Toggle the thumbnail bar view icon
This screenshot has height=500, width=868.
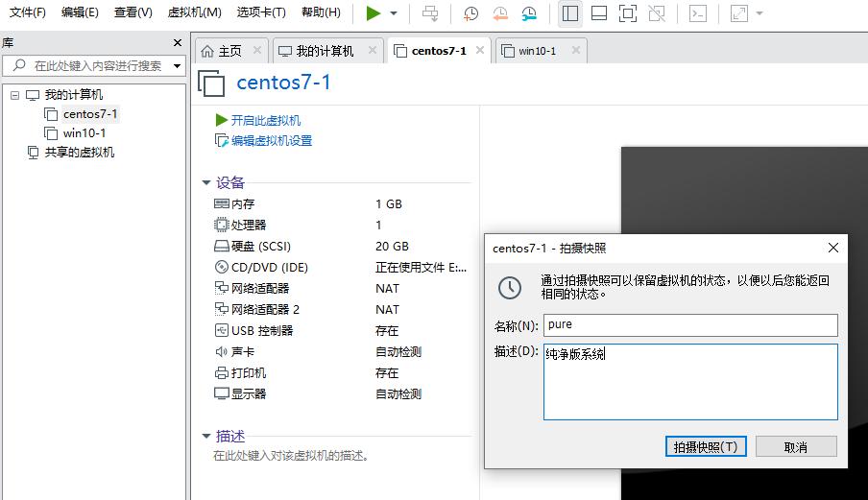(599, 13)
